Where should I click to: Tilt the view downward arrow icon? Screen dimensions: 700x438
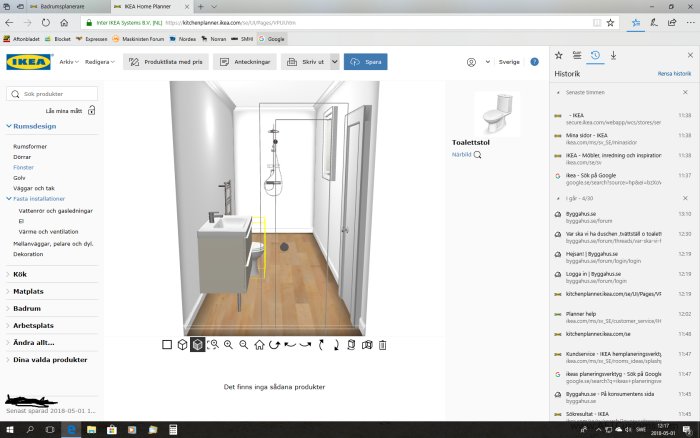[336, 345]
